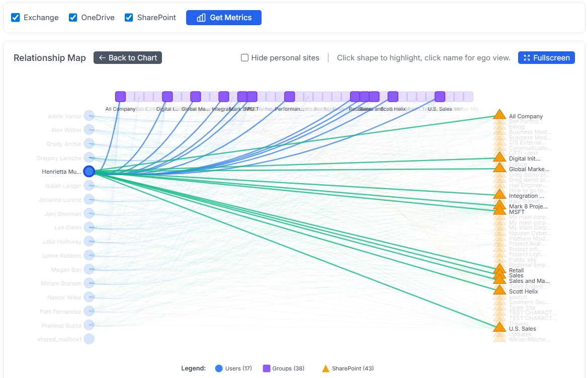
Task: Uncheck the Exchange checkbox
Action: 15,18
